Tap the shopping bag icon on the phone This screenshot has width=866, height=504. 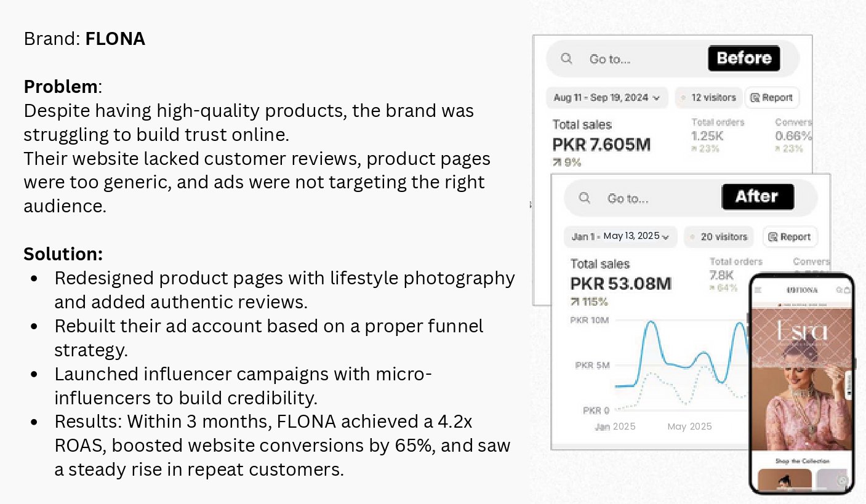pos(847,290)
